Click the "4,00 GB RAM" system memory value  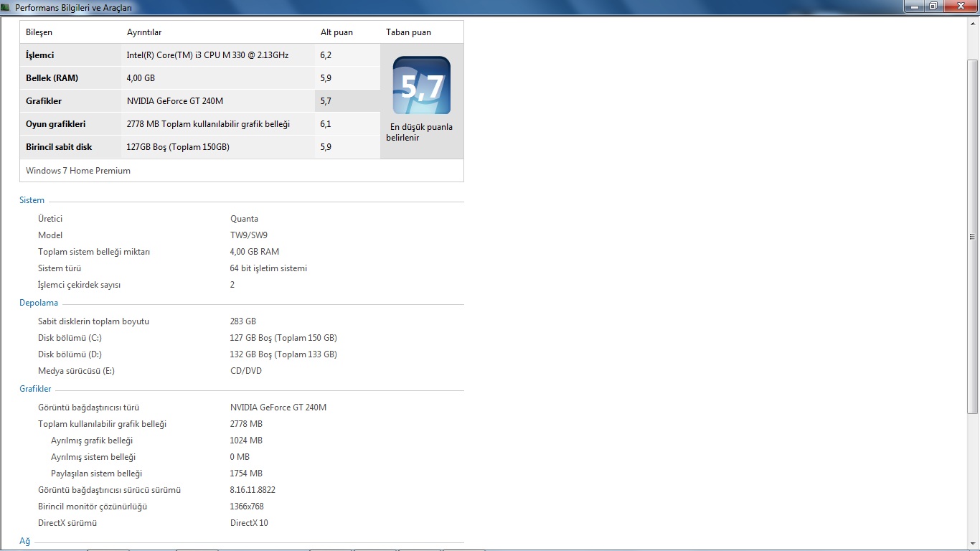[255, 252]
